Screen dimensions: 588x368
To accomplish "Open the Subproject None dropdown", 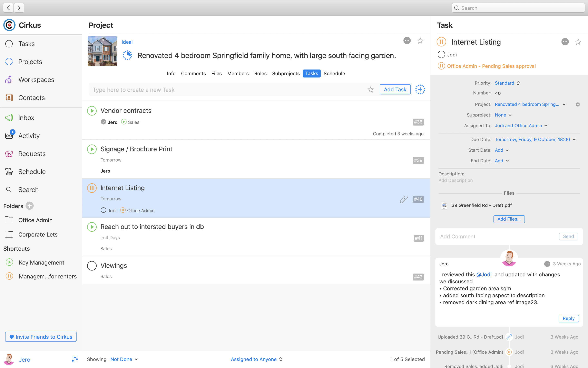I will click(503, 115).
